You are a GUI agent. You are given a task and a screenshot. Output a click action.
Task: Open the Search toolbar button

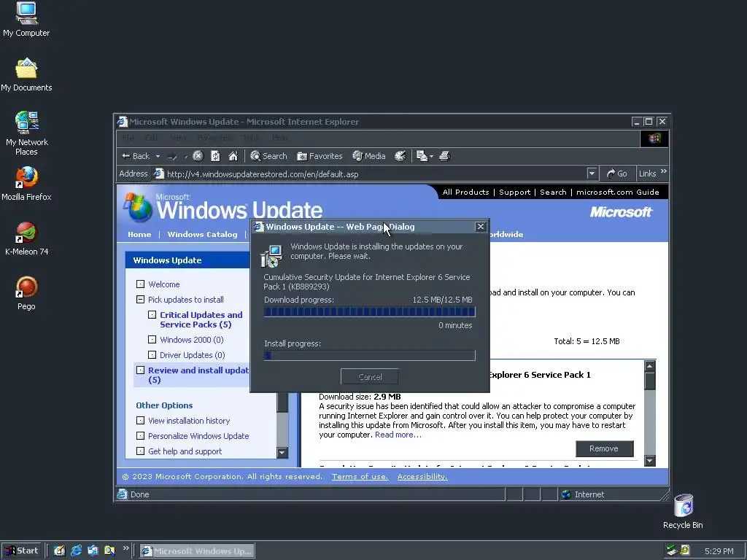[268, 156]
